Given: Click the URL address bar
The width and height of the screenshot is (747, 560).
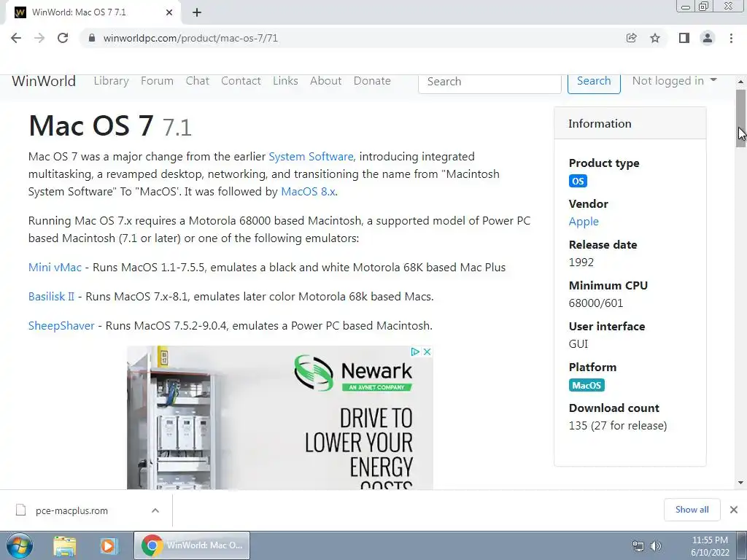Looking at the screenshot, I should click(x=352, y=38).
